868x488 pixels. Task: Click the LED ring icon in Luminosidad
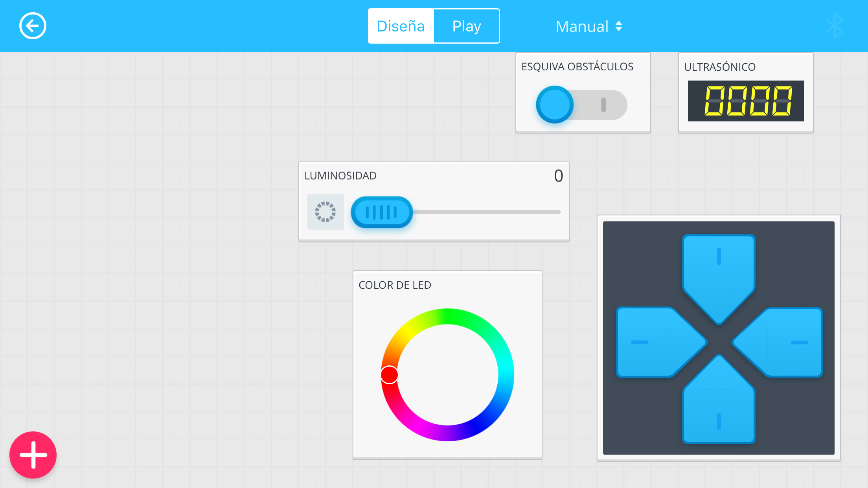[x=325, y=212]
